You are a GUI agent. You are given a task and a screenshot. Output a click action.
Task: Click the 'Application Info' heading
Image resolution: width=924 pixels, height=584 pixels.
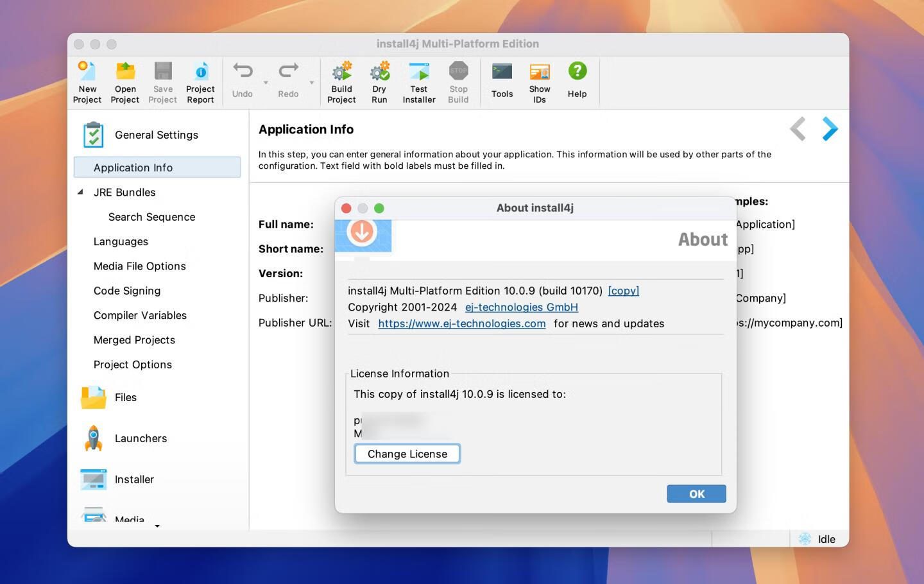tap(306, 129)
